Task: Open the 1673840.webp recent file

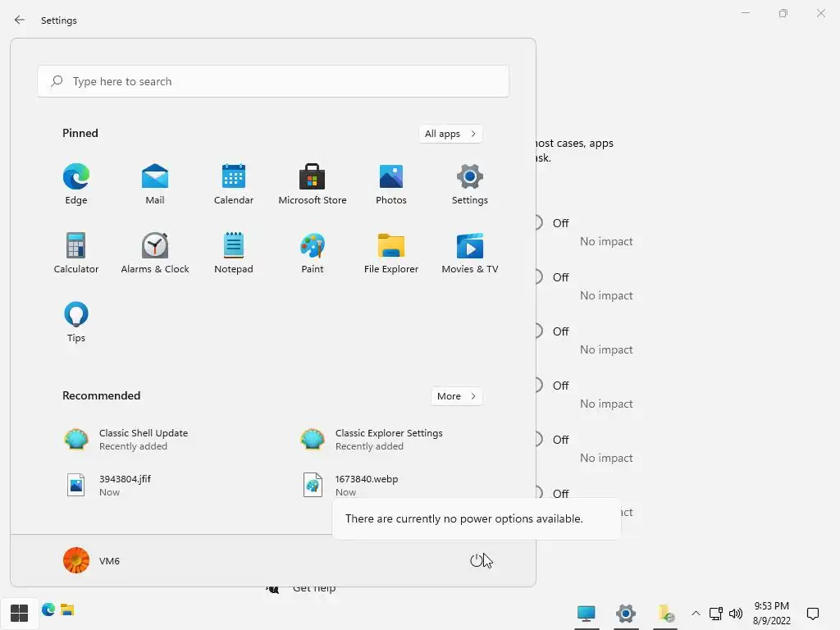Action: pyautogui.click(x=351, y=485)
